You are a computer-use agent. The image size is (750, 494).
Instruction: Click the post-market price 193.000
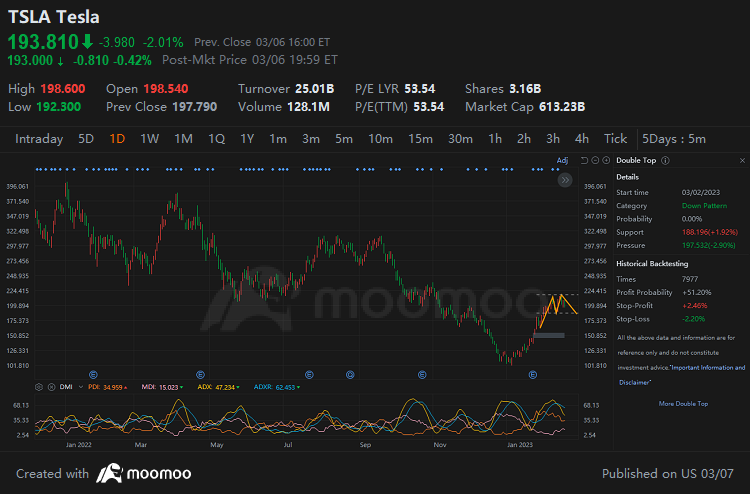tap(30, 60)
